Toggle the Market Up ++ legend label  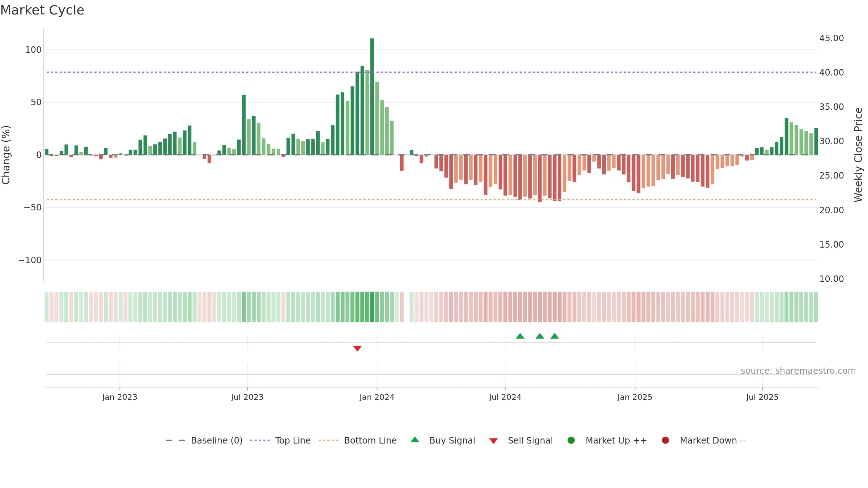(616, 440)
